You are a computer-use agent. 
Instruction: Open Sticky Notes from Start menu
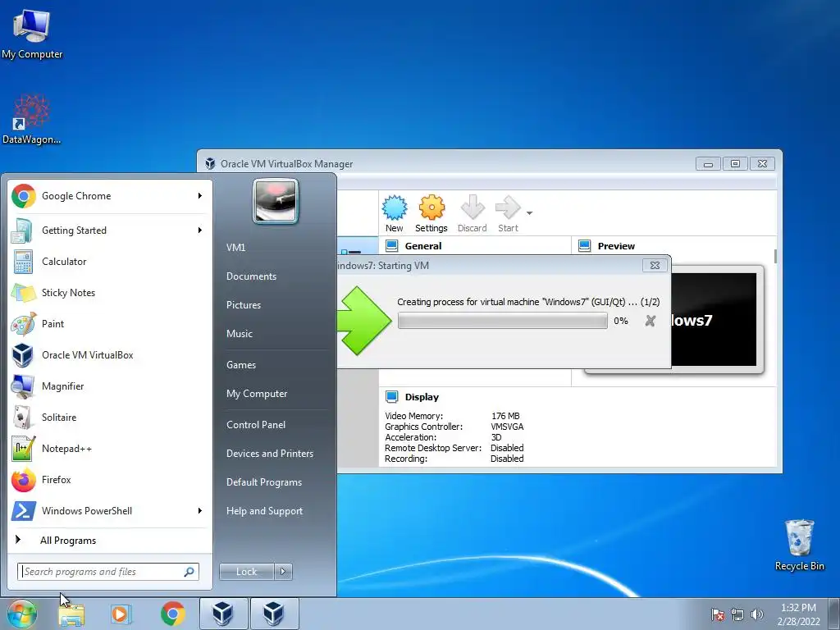coord(110,293)
